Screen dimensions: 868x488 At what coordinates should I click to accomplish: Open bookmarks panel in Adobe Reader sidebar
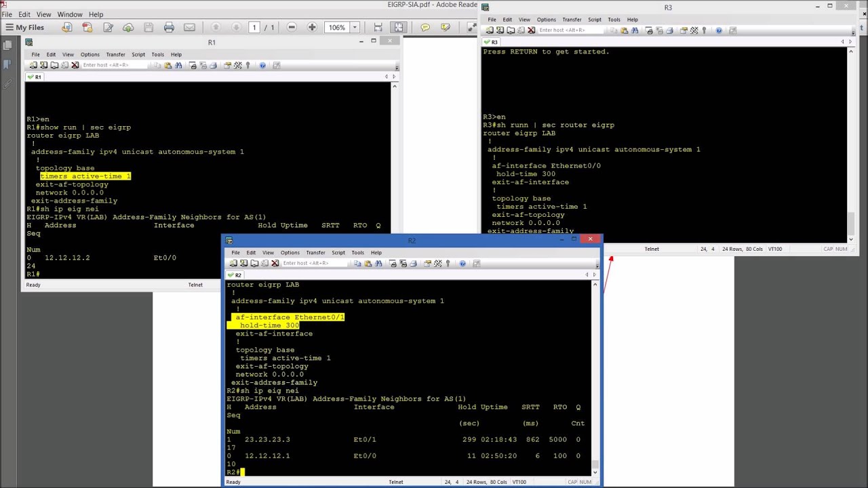click(x=7, y=64)
